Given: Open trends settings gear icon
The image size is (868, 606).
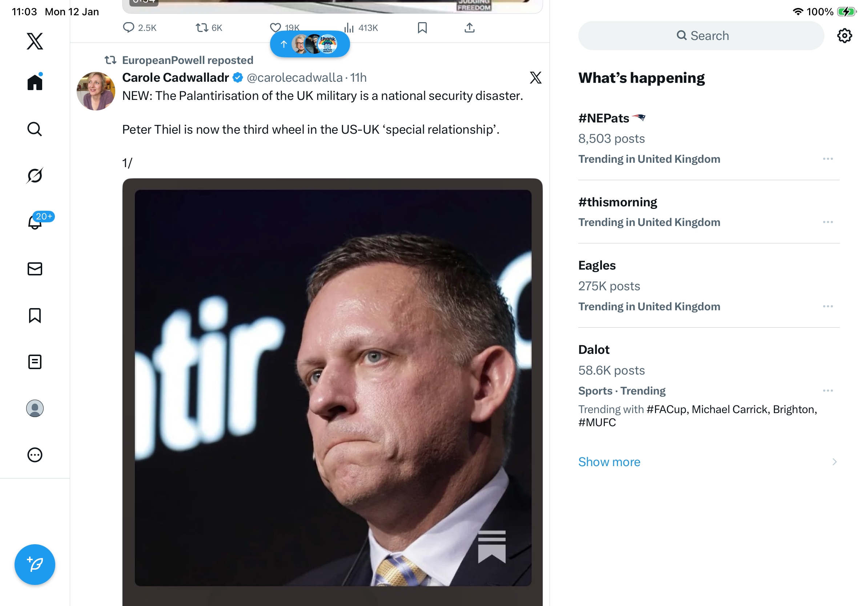Looking at the screenshot, I should click(844, 36).
